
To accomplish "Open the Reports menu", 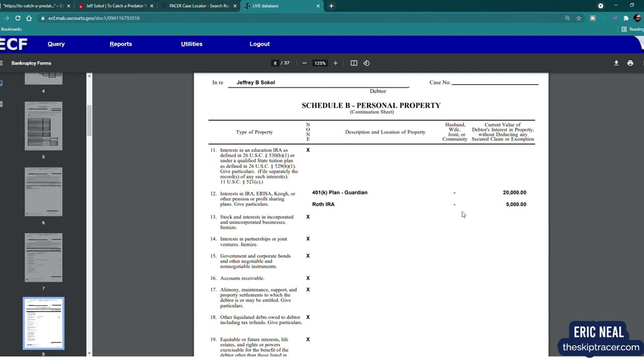I will click(121, 44).
